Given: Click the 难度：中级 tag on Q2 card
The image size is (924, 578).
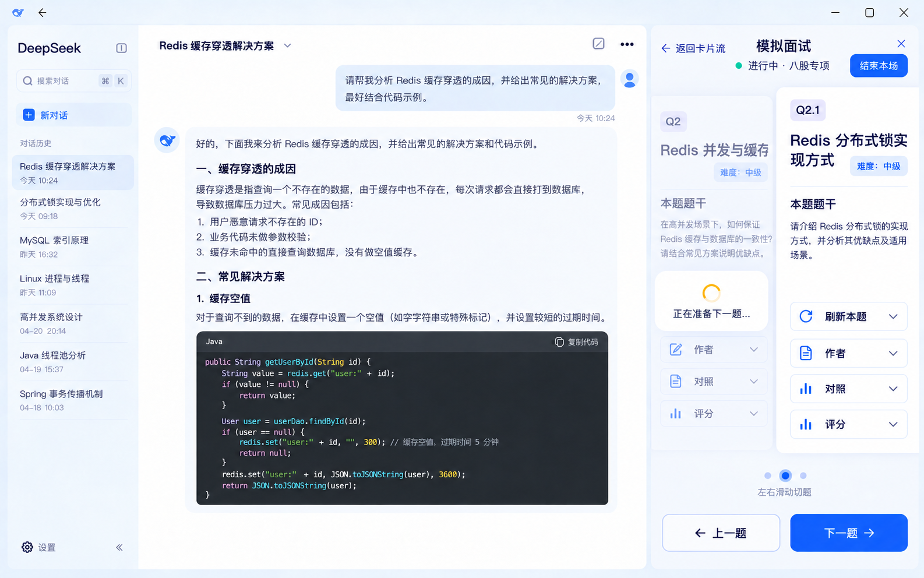Looking at the screenshot, I should tap(740, 172).
